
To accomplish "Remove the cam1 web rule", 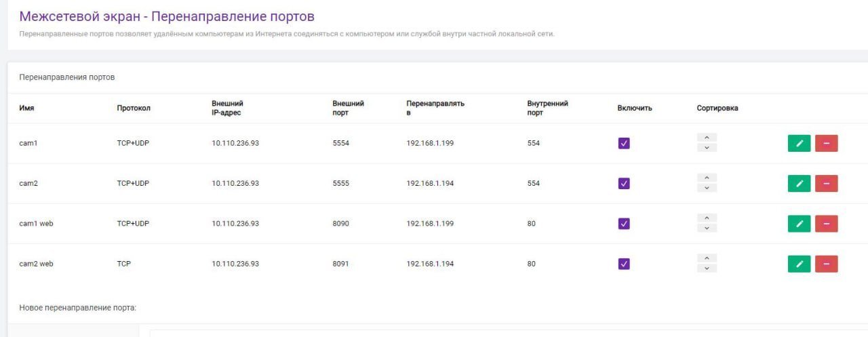I will coord(826,224).
